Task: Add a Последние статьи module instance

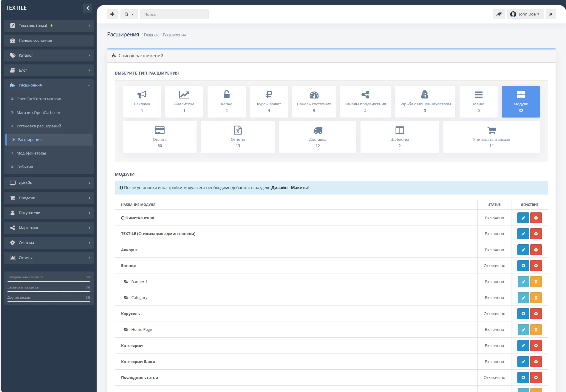Action: coord(523,378)
